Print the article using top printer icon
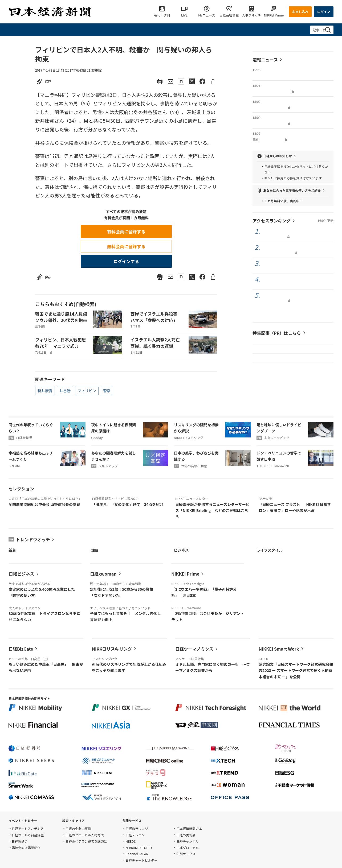This screenshot has width=342, height=868. pyautogui.click(x=160, y=81)
